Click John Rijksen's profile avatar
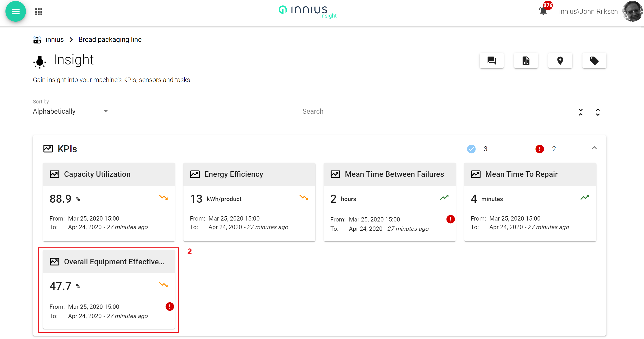This screenshot has height=339, width=644. (632, 11)
